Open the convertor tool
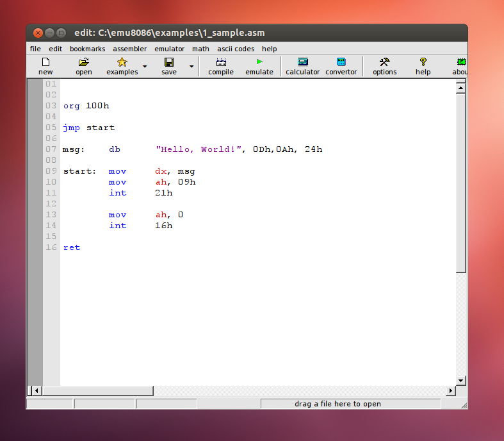 (341, 62)
